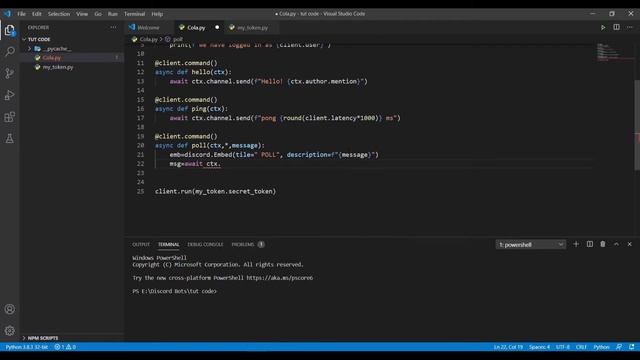The height and width of the screenshot is (360, 640).
Task: Split the editor right
Action: point(616,27)
